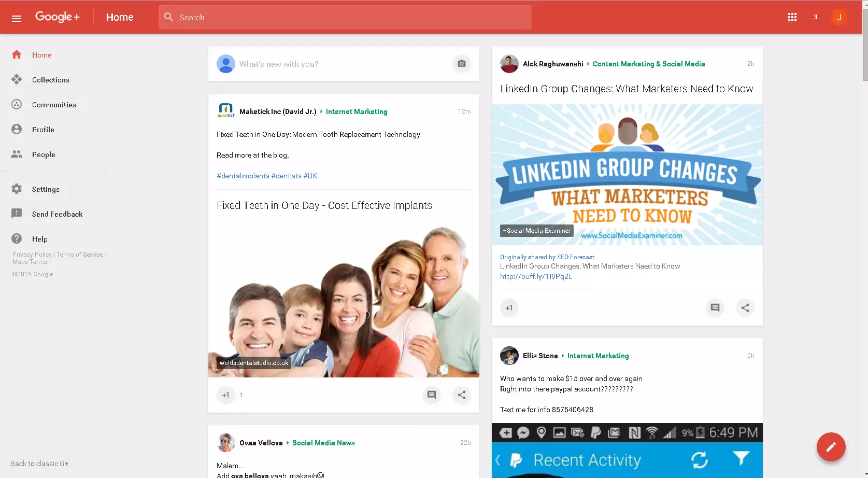868x478 pixels.
Task: Open Settings from the left sidebar
Action: pyautogui.click(x=46, y=189)
